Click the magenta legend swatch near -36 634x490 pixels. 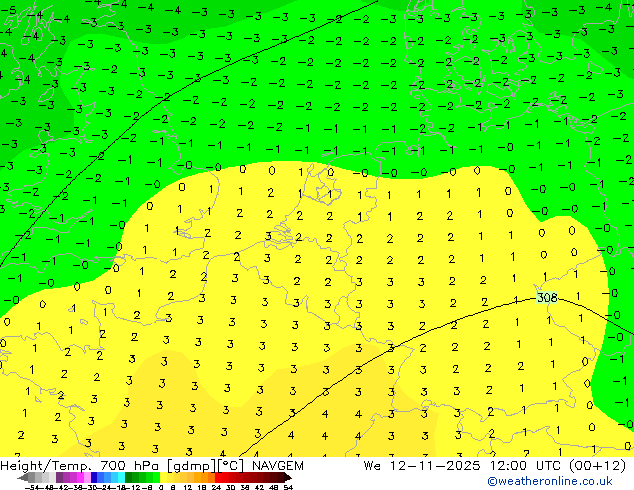click(80, 477)
